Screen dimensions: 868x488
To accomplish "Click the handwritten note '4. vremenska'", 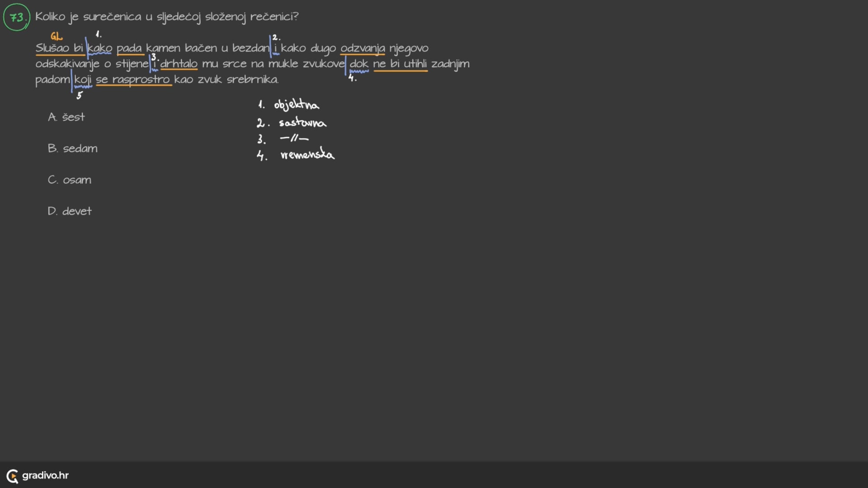I will point(296,154).
